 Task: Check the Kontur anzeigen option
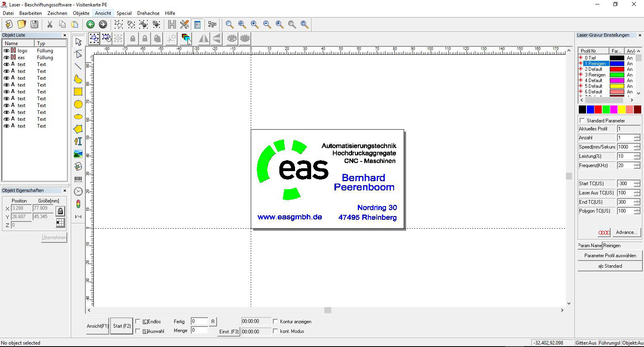pyautogui.click(x=276, y=322)
